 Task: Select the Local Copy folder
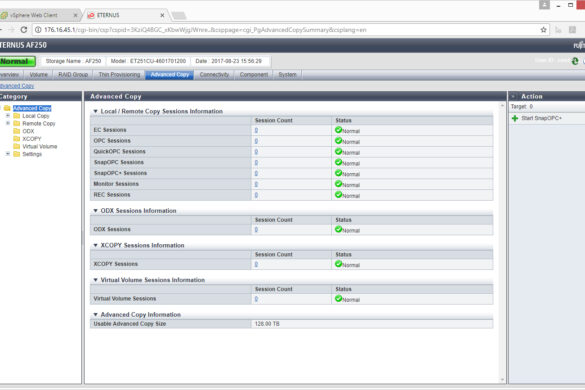click(35, 116)
